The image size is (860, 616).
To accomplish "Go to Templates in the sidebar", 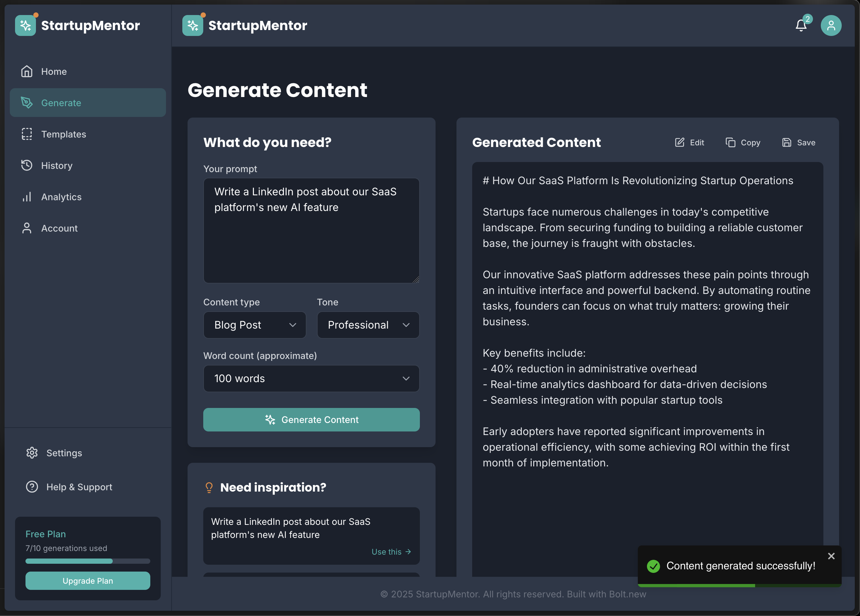I will click(x=63, y=134).
